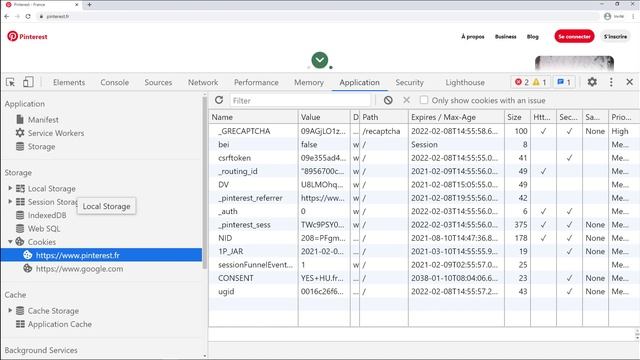Select the ugid cookie row
Image resolution: width=640 pixels, height=360 pixels.
click(424, 291)
